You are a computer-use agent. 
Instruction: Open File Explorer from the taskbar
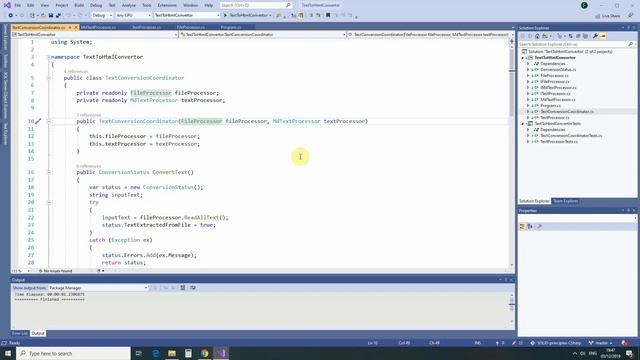[x=172, y=353]
